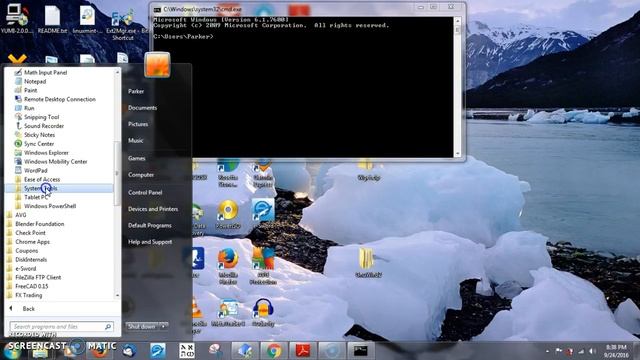Click the volume speaker tray icon
This screenshot has width=640, height=360.
coord(592,351)
